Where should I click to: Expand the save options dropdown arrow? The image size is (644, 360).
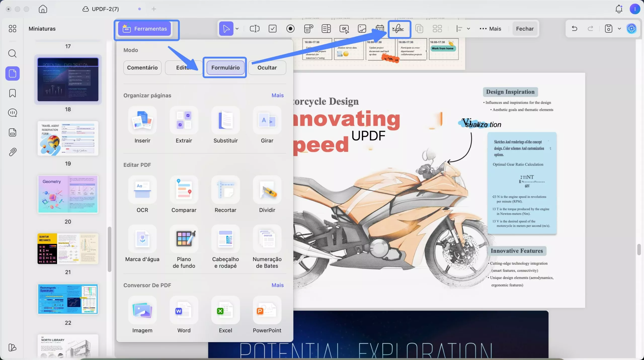click(619, 29)
